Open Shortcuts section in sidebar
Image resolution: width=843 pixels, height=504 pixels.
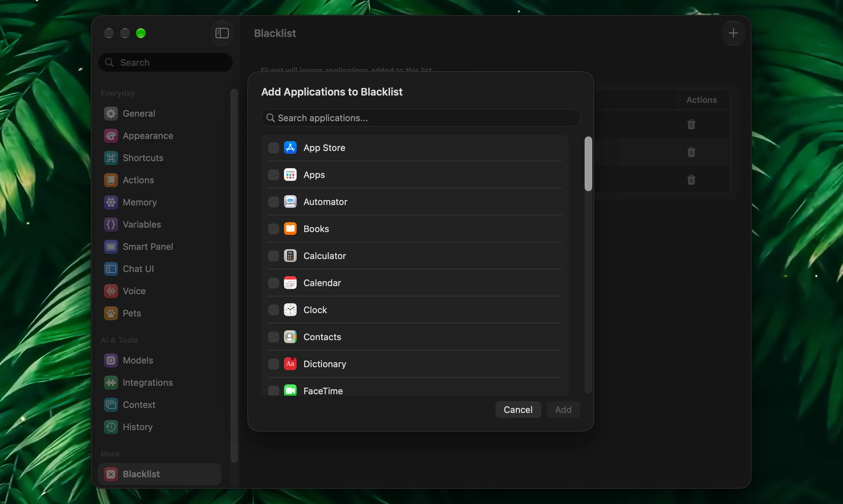[x=159, y=158]
